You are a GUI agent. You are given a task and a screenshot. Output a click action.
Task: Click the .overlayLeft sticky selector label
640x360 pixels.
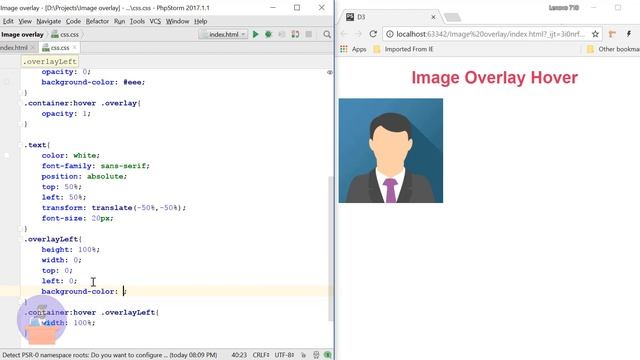[x=50, y=62]
